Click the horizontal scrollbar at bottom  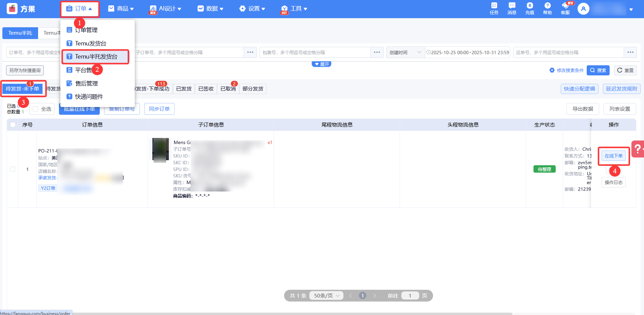coord(290,314)
